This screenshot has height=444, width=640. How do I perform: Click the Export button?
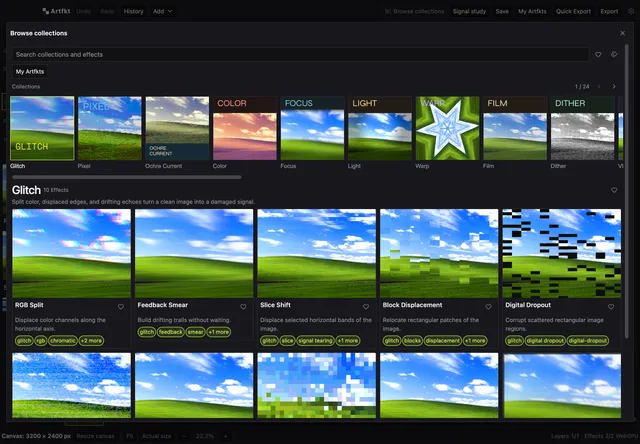click(609, 11)
